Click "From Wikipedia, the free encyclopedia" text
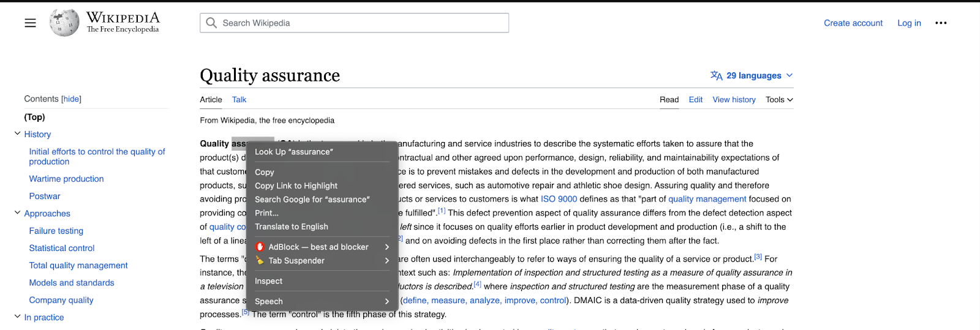The width and height of the screenshot is (980, 330). [267, 120]
